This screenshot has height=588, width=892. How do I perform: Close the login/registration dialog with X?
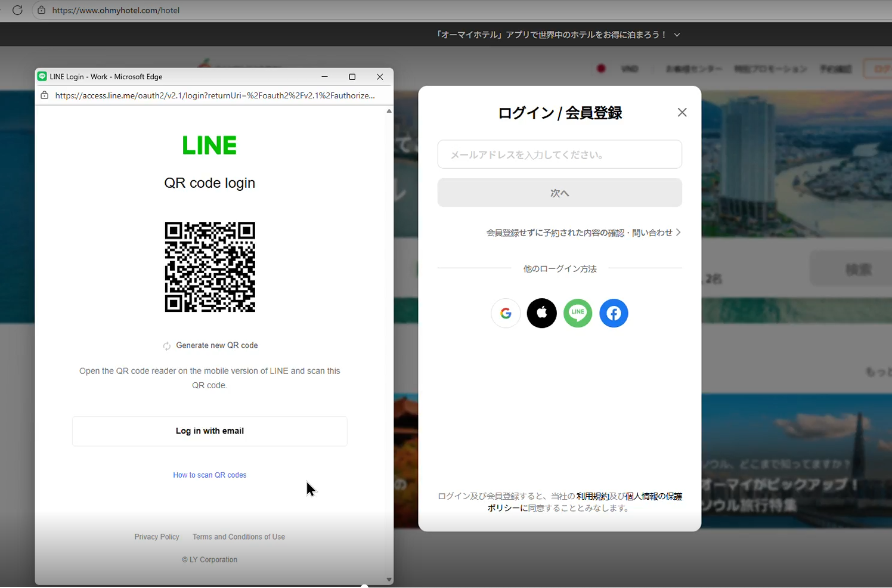[x=682, y=113]
